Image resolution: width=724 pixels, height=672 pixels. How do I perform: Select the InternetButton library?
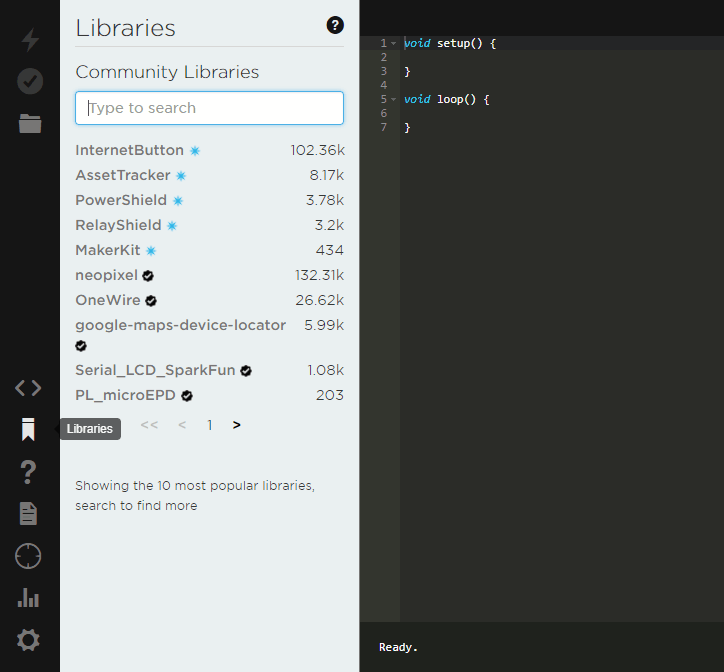tap(129, 150)
